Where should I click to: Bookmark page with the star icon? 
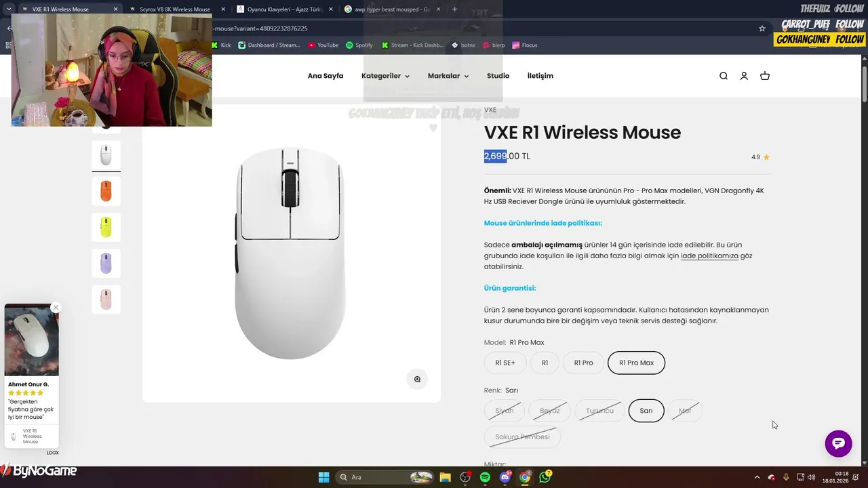762,28
